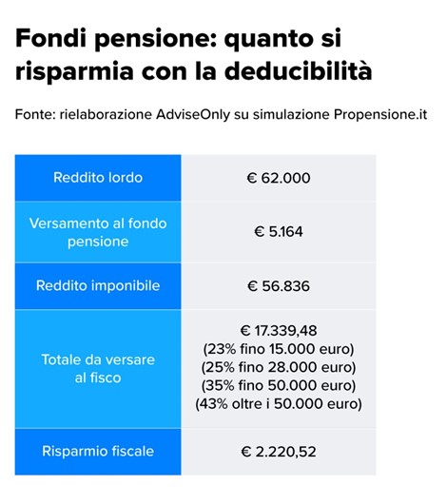Click the '€ 5.164' value cell
This screenshot has width=447, height=504.
279,232
